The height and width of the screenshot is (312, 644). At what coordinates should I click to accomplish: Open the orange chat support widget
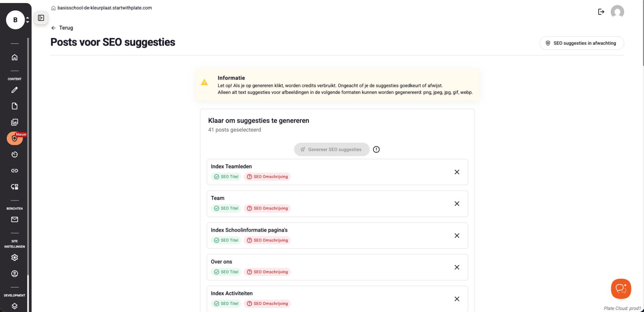pos(621,288)
